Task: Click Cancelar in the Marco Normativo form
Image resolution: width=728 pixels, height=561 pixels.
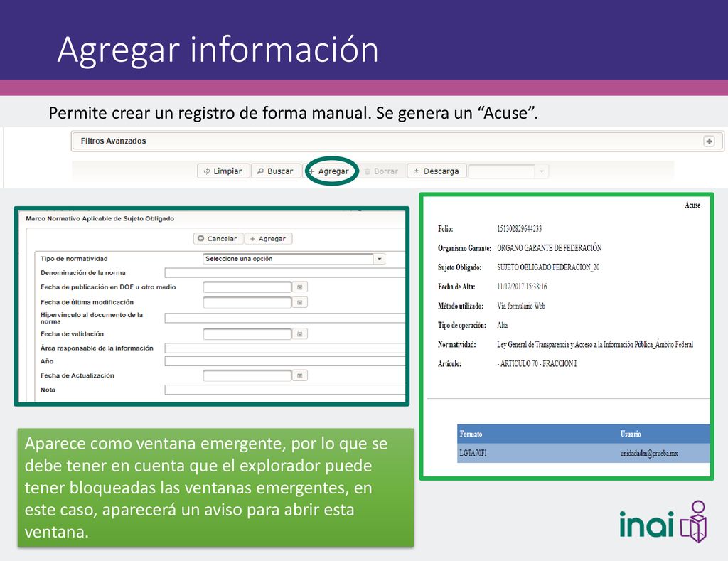Action: 218,239
